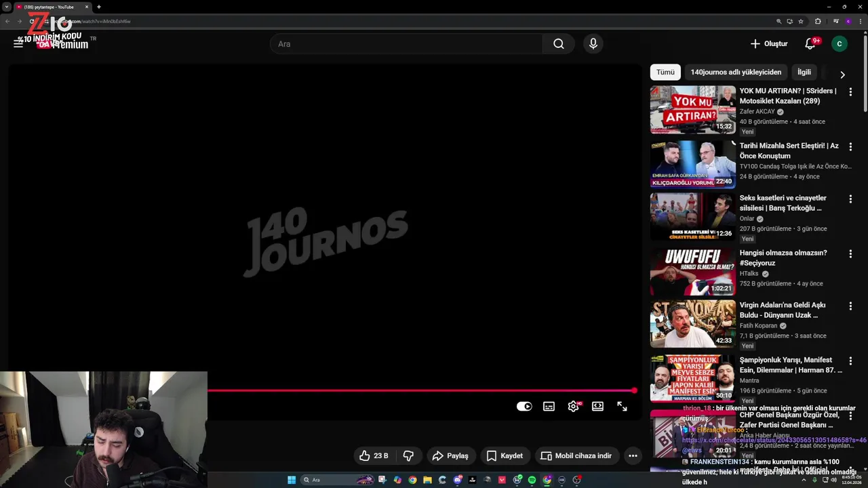Open the player settings gear
The height and width of the screenshot is (488, 868).
coord(574,406)
